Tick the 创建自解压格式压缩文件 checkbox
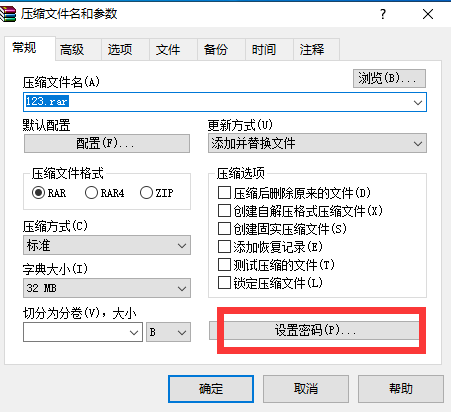The image size is (451, 412). 224,211
